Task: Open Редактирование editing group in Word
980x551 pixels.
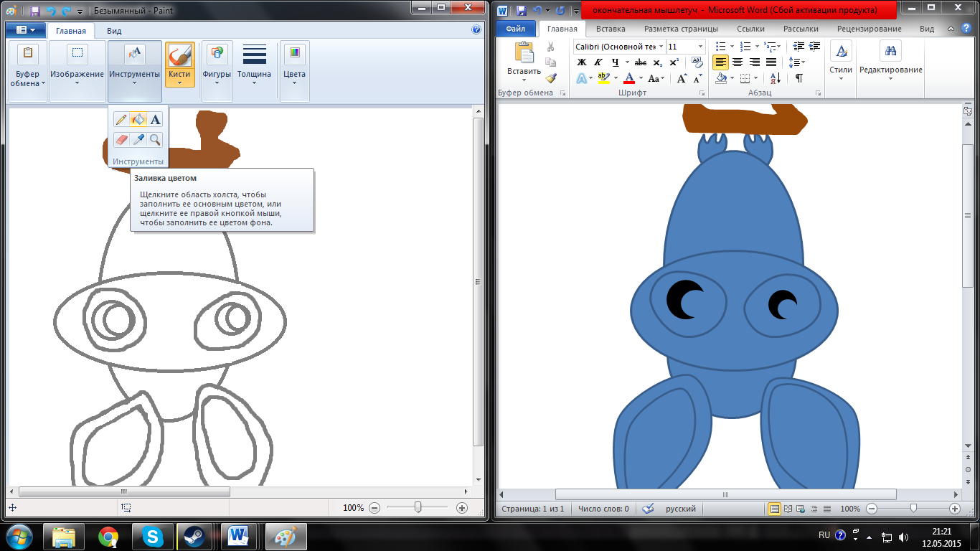Action: pyautogui.click(x=891, y=61)
